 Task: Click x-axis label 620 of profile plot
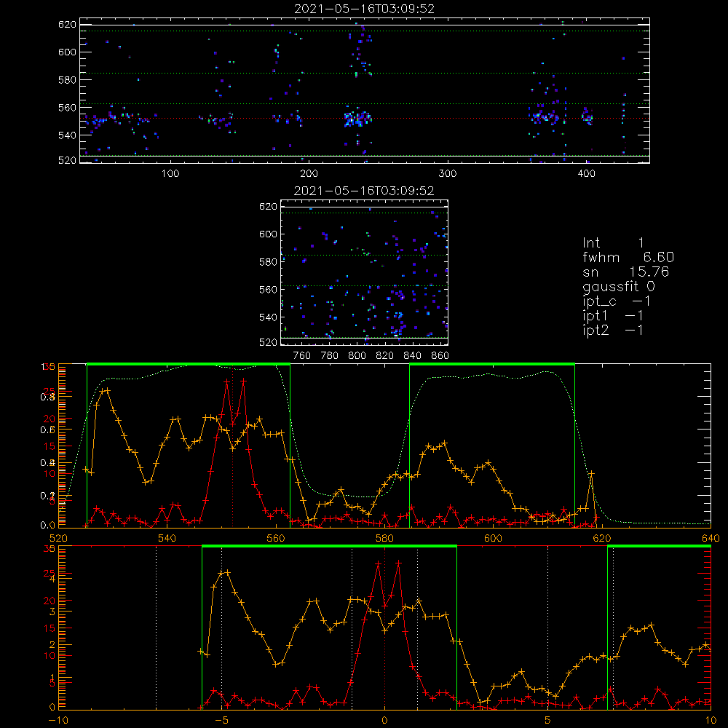pos(602,538)
